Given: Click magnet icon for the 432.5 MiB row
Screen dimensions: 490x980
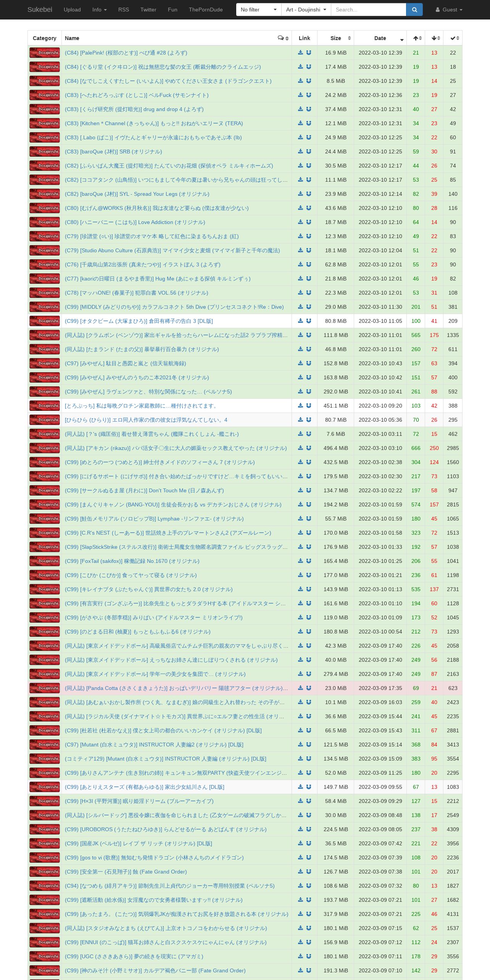Looking at the screenshot, I should 309,462.
